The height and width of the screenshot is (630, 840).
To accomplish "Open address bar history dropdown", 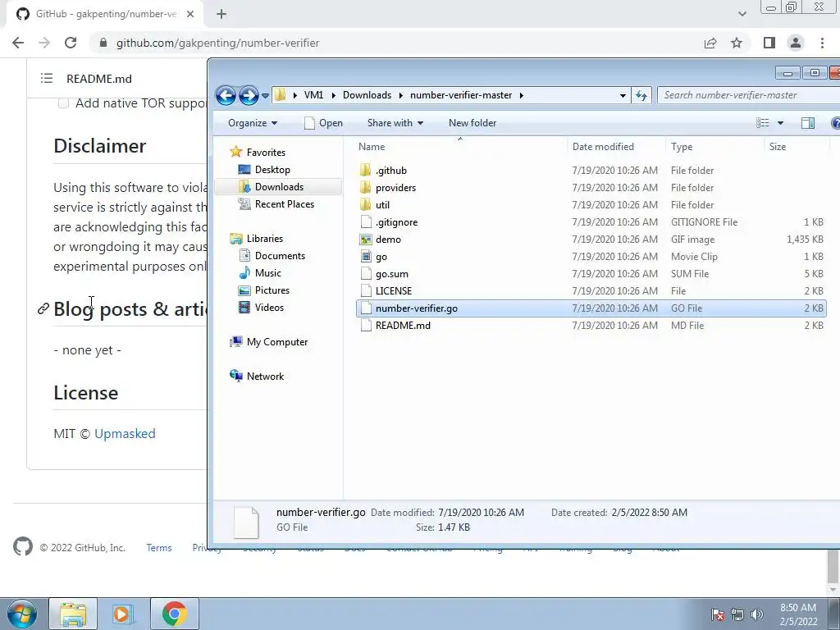I will [x=623, y=95].
